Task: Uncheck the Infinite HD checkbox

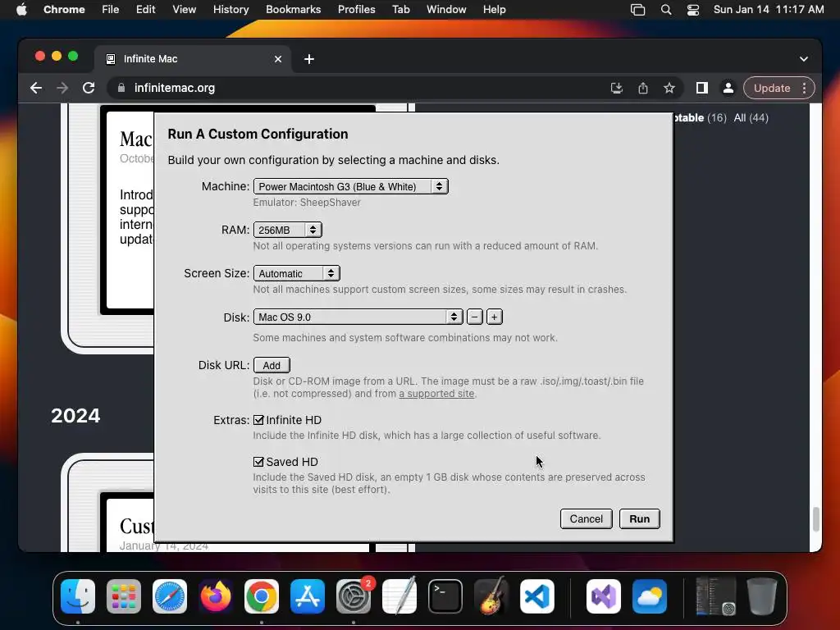Action: coord(258,420)
